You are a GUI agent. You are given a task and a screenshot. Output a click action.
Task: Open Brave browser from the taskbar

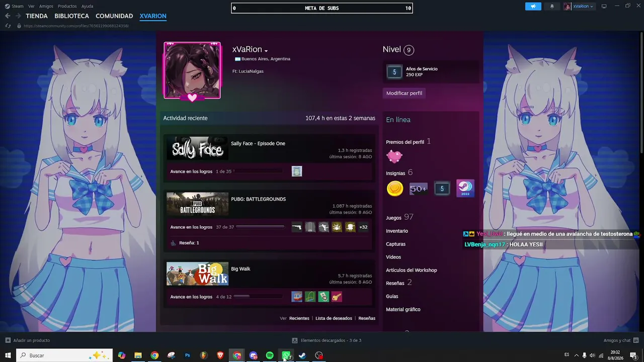point(220,355)
